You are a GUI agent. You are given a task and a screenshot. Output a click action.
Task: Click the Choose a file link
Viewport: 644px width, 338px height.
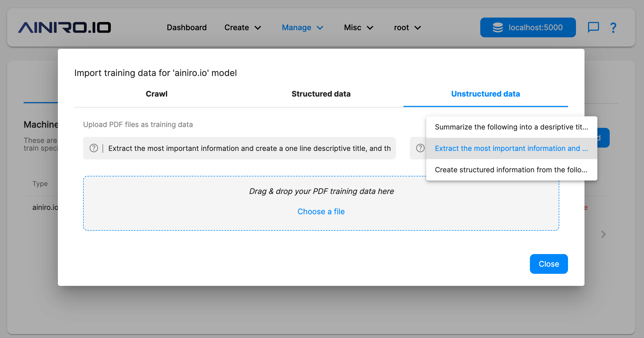point(321,211)
